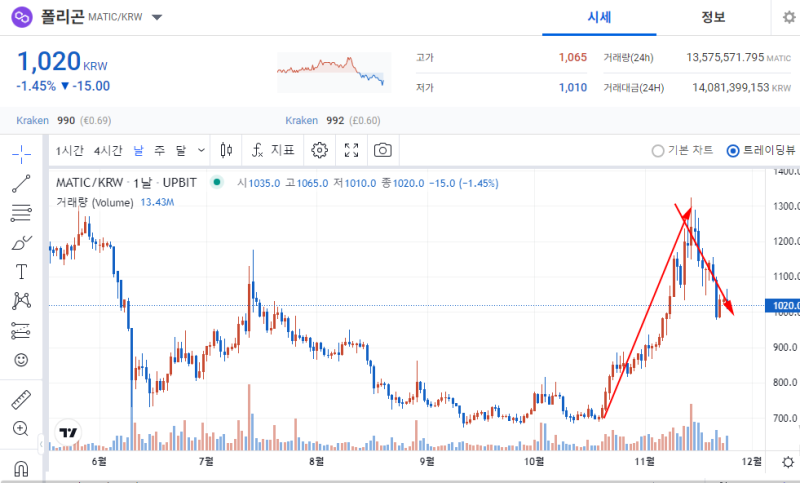Change candlestick chart style

[x=226, y=150]
